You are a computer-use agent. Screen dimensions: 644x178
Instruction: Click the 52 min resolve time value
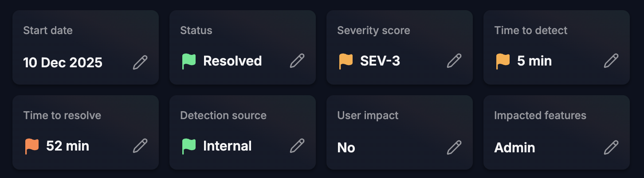click(67, 146)
